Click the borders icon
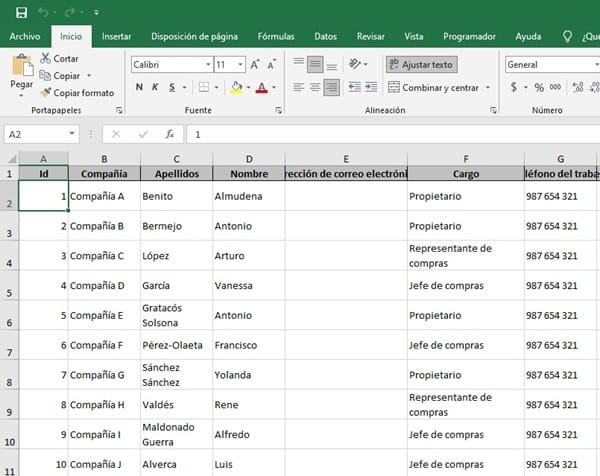Screen dimensions: 600x476 tap(203, 87)
